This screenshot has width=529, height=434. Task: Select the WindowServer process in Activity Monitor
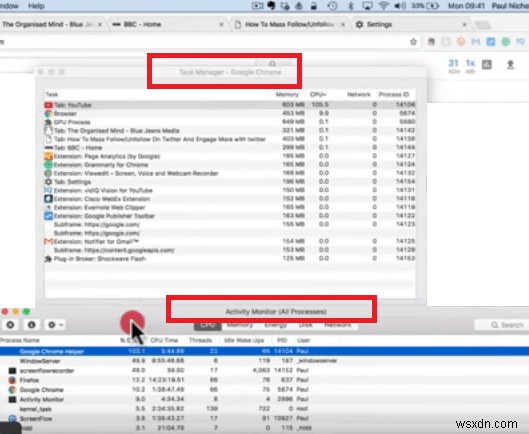264,361
